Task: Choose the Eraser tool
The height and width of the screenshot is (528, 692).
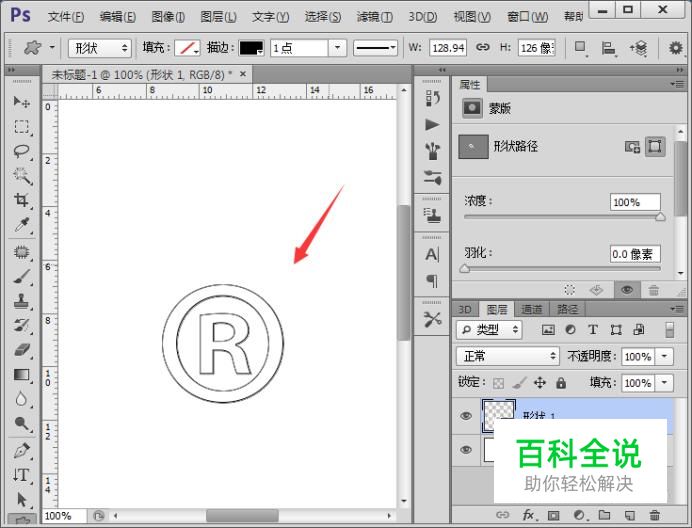Action: pyautogui.click(x=21, y=350)
